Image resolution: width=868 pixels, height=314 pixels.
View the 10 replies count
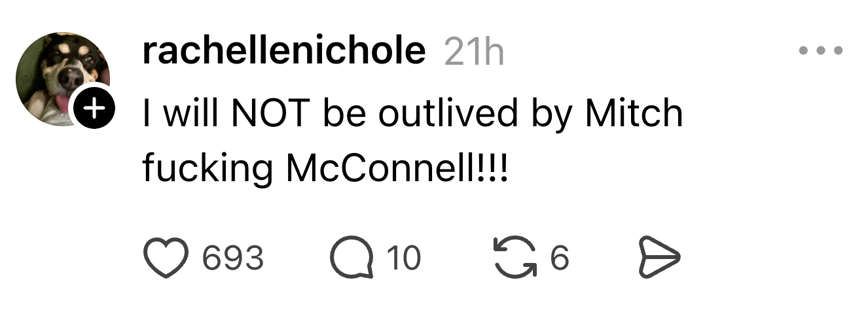(403, 258)
